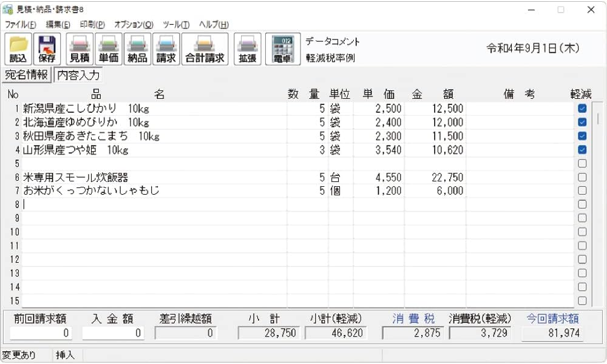This screenshot has height=364, width=607.
Task: Click the 挿入 status bar indicator
Action: point(66,355)
